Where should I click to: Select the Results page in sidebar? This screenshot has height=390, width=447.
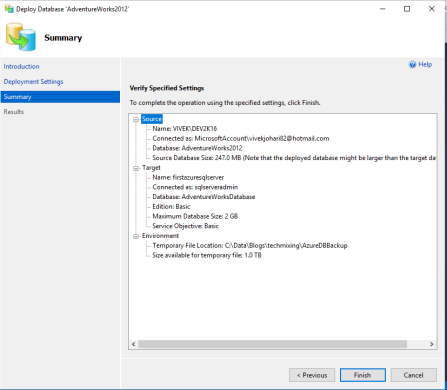[x=14, y=112]
